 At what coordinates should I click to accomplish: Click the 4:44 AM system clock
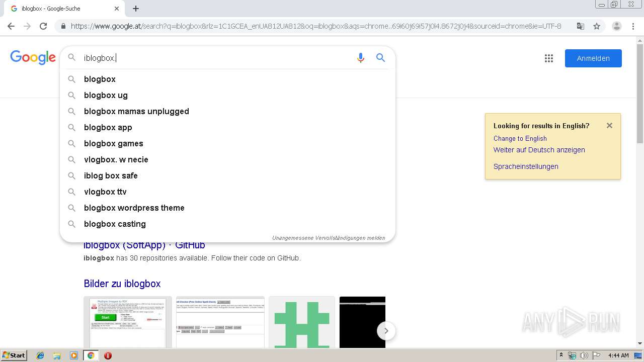pos(618,355)
